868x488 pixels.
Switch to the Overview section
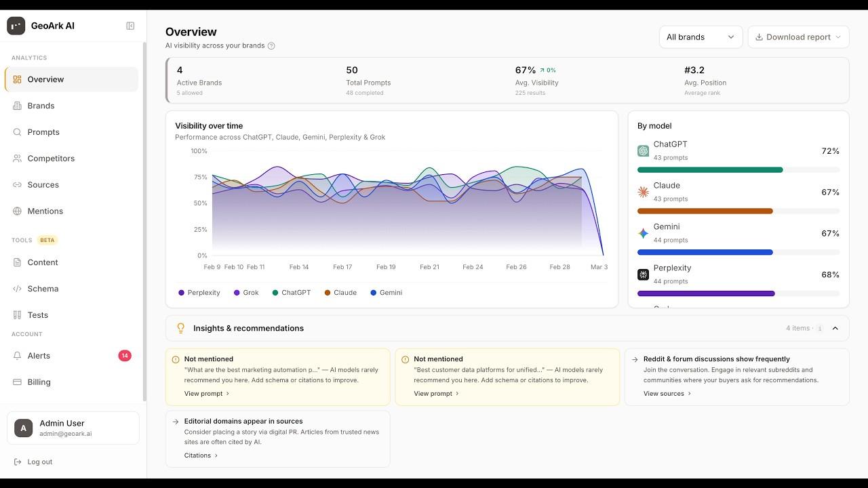[x=45, y=79]
